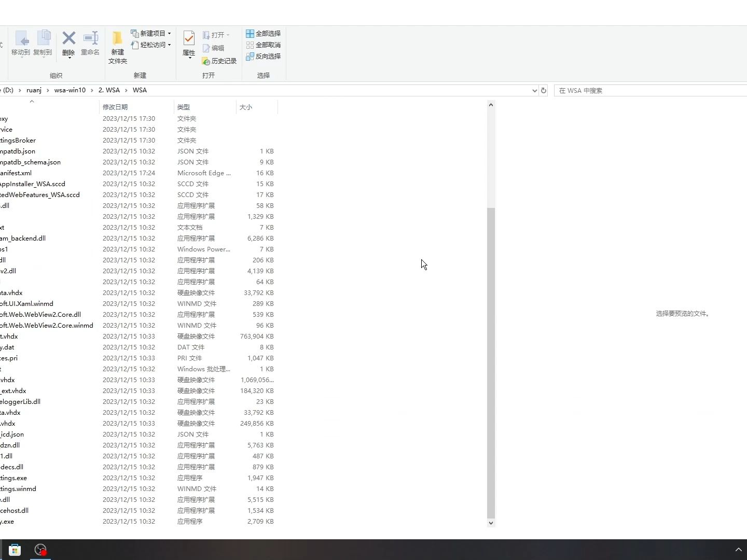Screen dimensions: 747x560
Task: Open the address bar history dropdown
Action: click(535, 90)
